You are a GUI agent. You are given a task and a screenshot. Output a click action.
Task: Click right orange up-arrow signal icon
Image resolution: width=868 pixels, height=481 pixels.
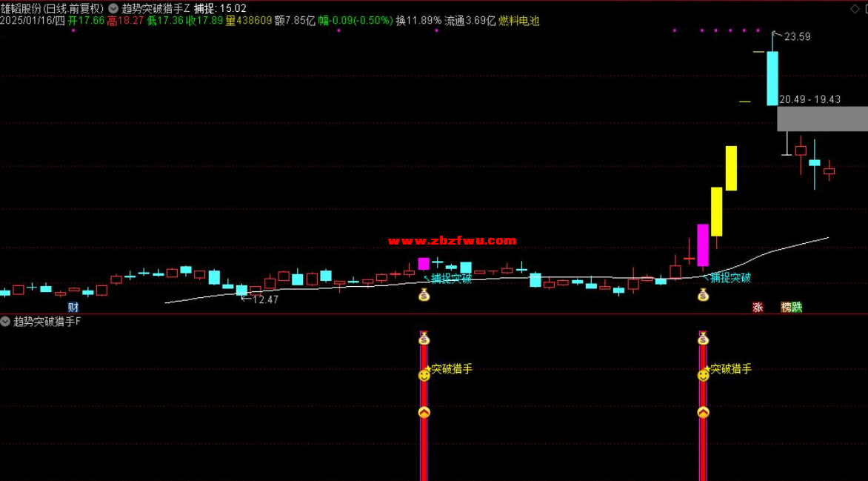703,412
